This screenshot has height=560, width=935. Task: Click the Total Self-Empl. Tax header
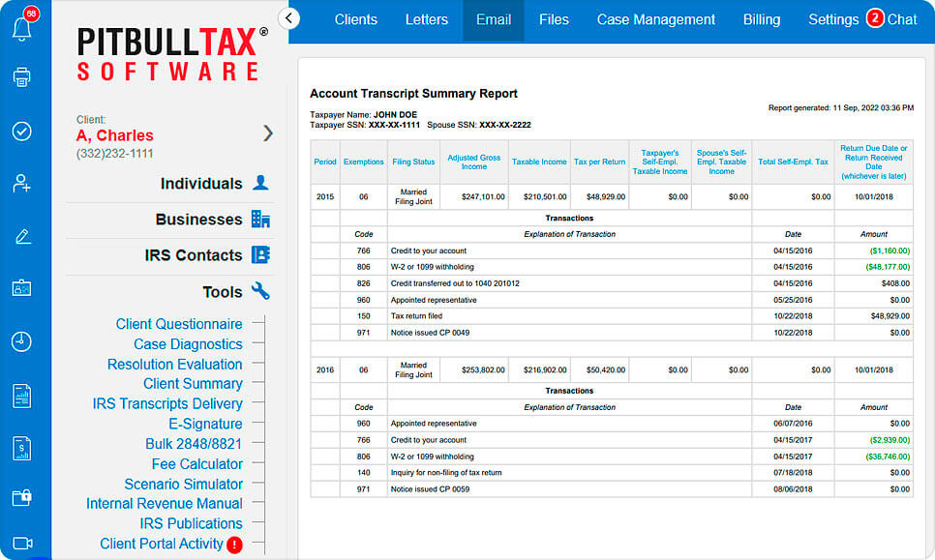pos(793,162)
